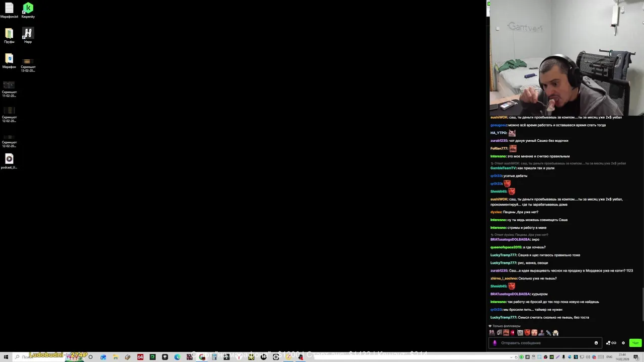Open the Марафон.txt file on desktop
The width and height of the screenshot is (644, 362).
point(9,10)
